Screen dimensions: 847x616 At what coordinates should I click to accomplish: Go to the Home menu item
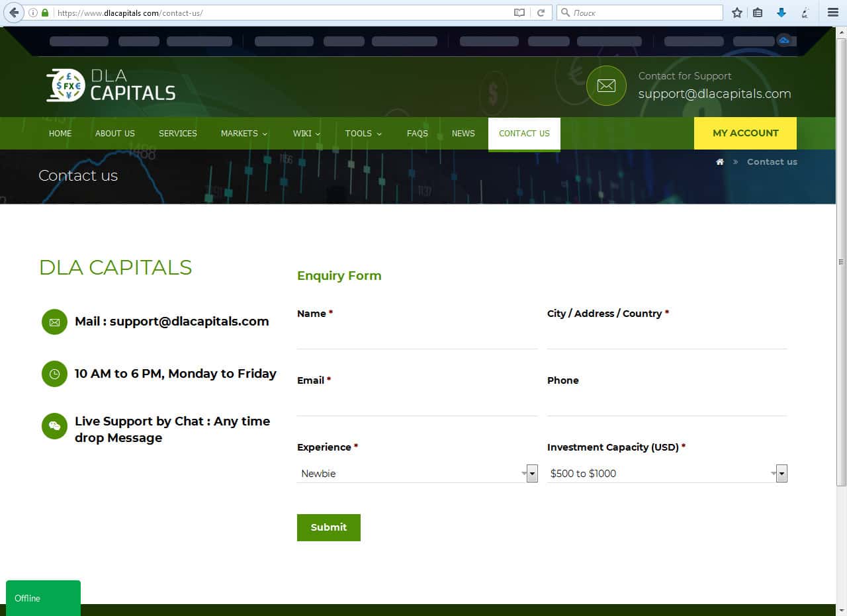coord(60,134)
